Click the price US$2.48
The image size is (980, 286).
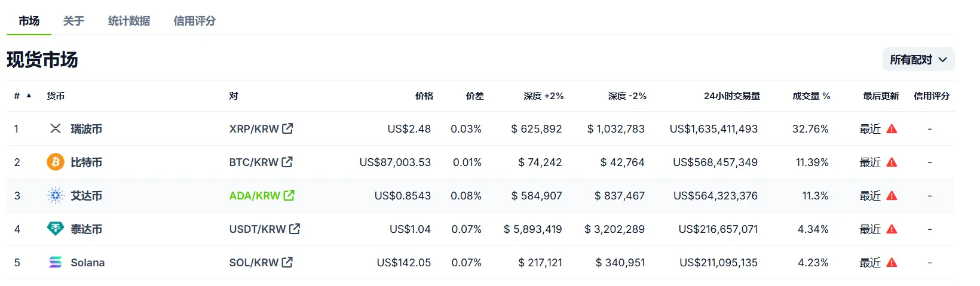[x=409, y=128]
